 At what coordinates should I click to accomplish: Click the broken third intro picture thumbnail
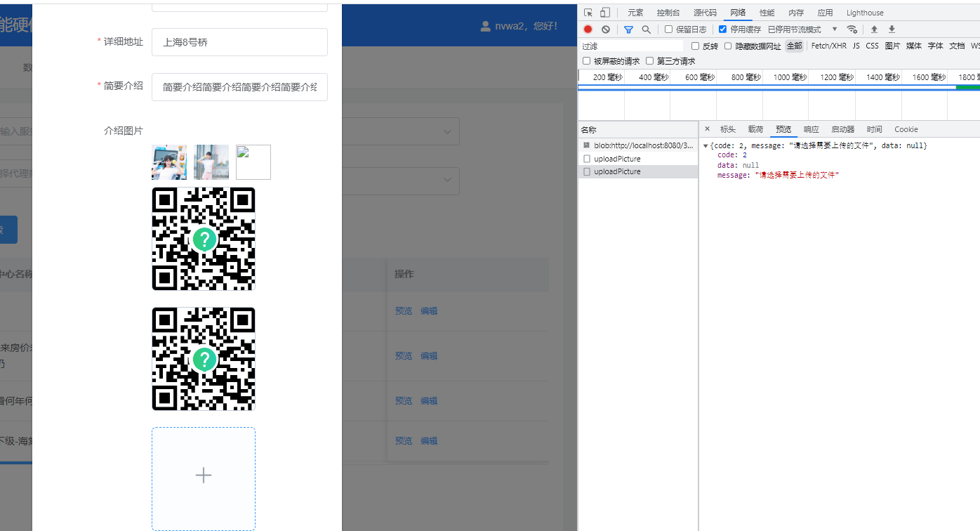pyautogui.click(x=253, y=162)
